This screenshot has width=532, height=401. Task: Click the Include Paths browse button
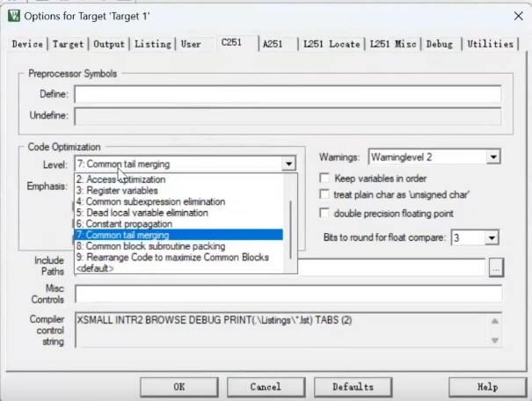point(496,266)
